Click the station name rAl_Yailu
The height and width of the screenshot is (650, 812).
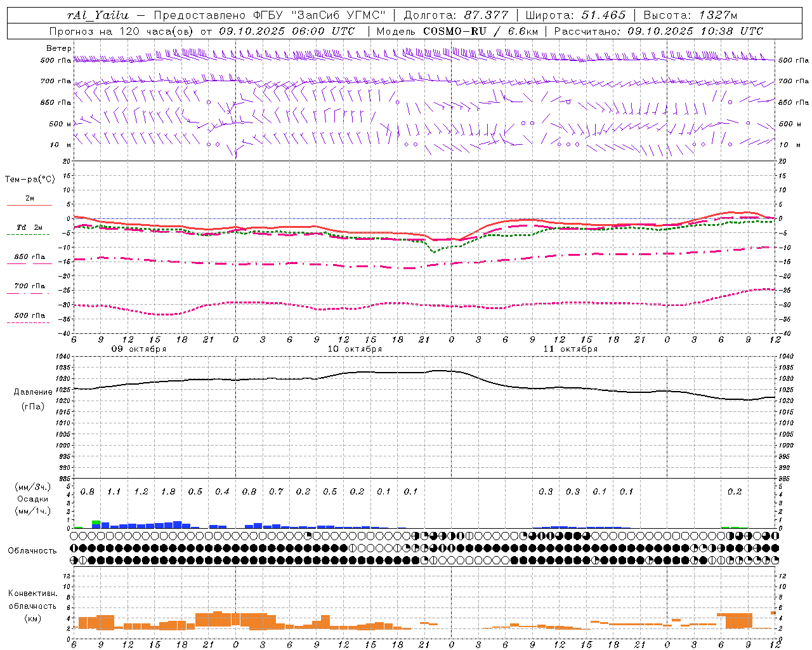click(98, 15)
